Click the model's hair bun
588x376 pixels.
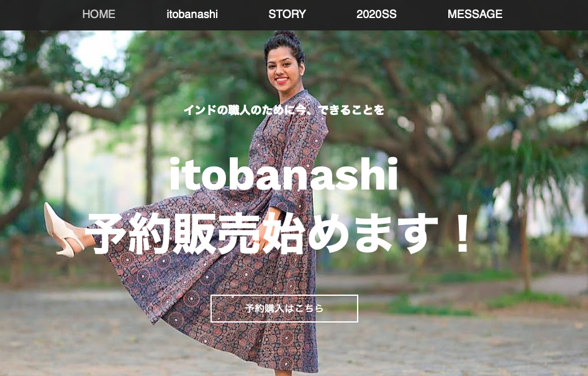click(285, 39)
